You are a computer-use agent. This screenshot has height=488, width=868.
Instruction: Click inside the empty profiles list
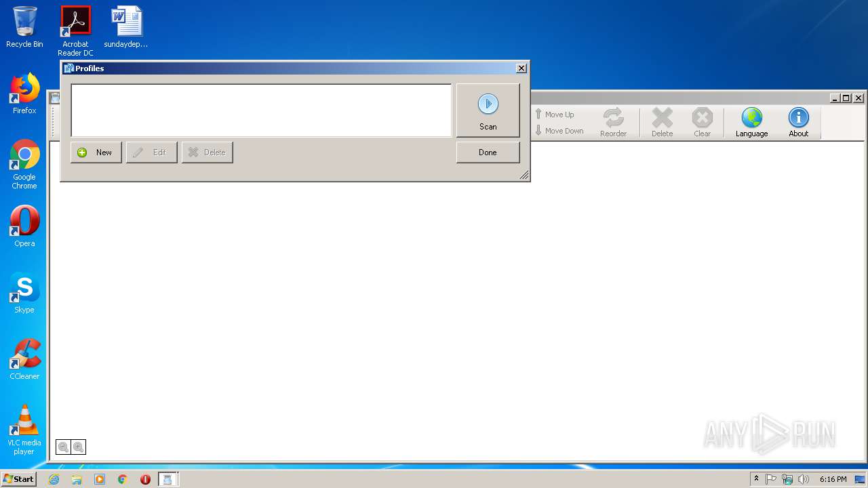click(261, 110)
